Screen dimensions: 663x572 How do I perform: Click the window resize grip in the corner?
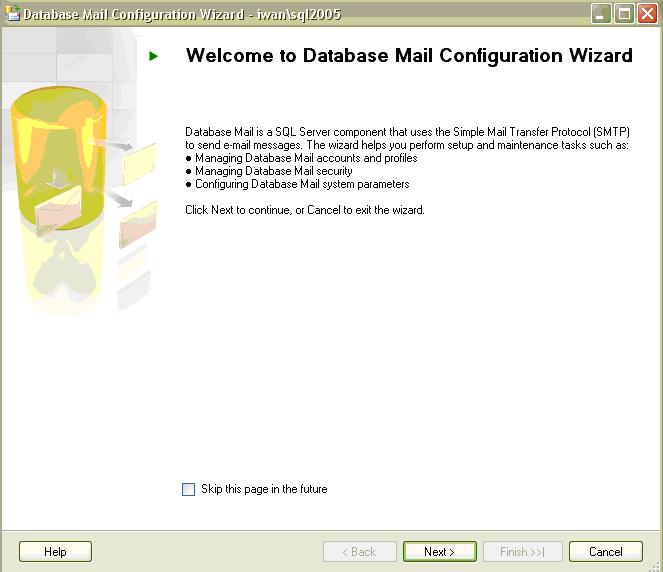pos(656,566)
